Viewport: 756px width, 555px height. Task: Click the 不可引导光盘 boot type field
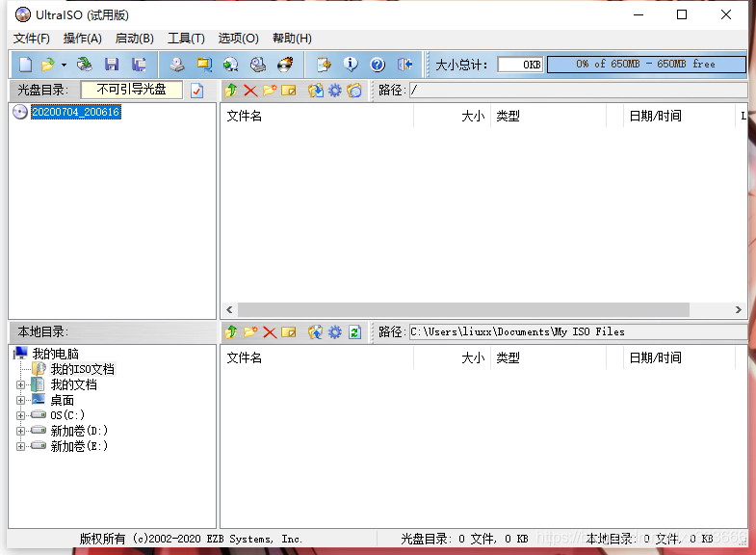tap(132, 90)
